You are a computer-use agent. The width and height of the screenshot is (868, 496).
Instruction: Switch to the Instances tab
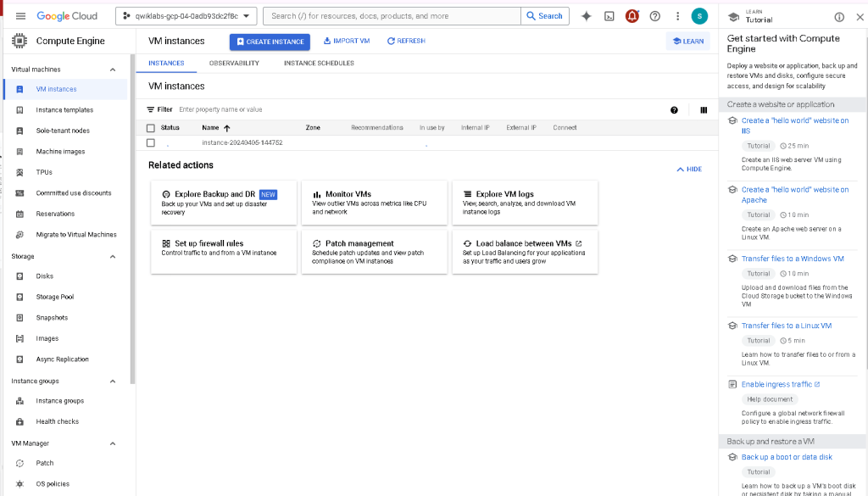pyautogui.click(x=166, y=63)
